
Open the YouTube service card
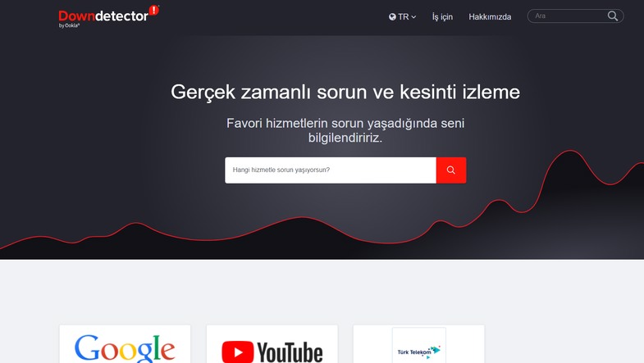pos(272,344)
